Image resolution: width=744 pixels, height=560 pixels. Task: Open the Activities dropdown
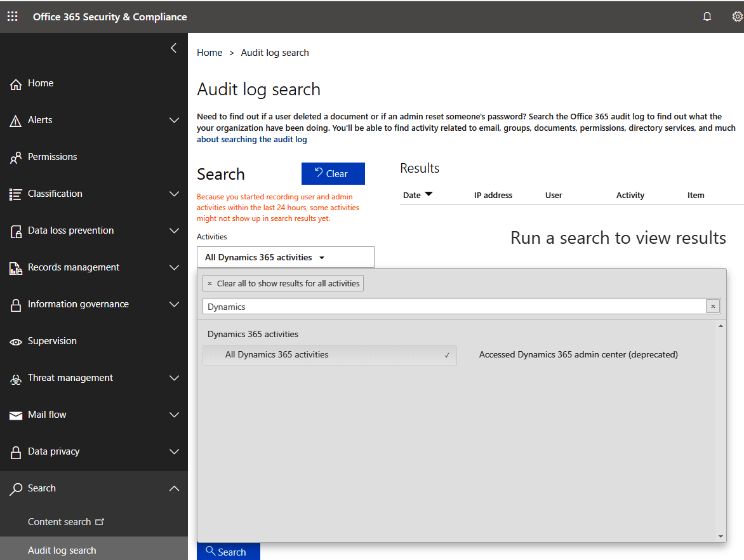click(x=285, y=257)
